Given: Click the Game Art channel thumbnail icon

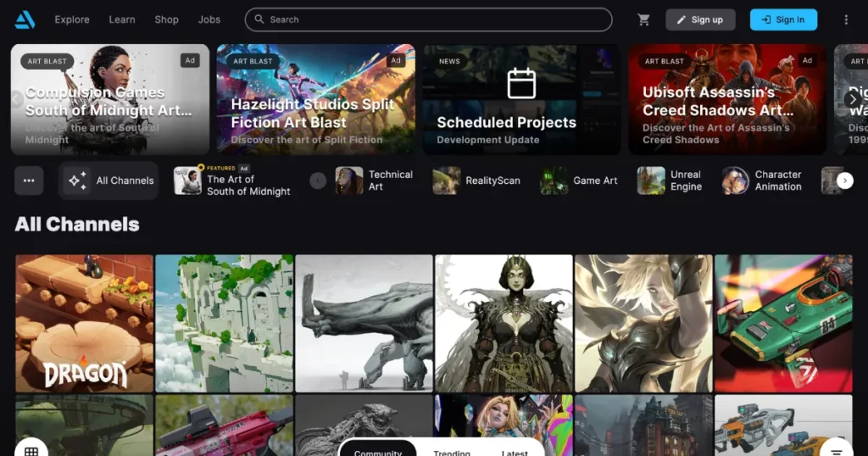Looking at the screenshot, I should tap(554, 181).
